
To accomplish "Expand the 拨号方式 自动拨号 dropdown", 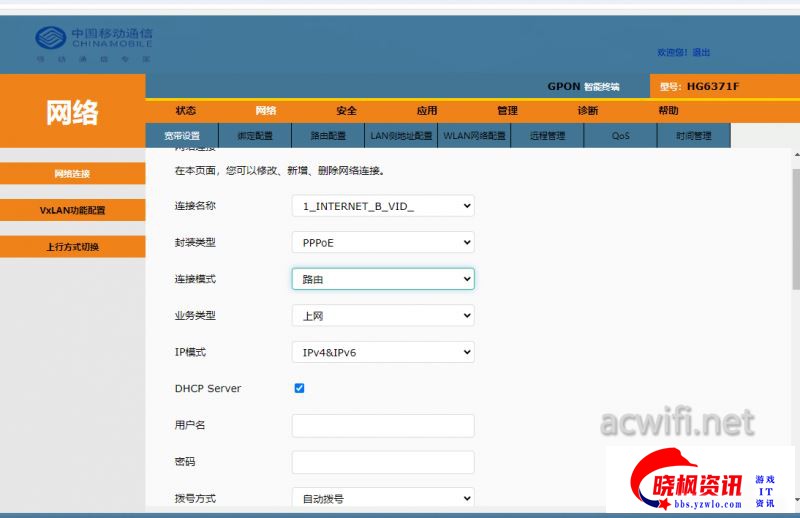I will click(x=382, y=498).
